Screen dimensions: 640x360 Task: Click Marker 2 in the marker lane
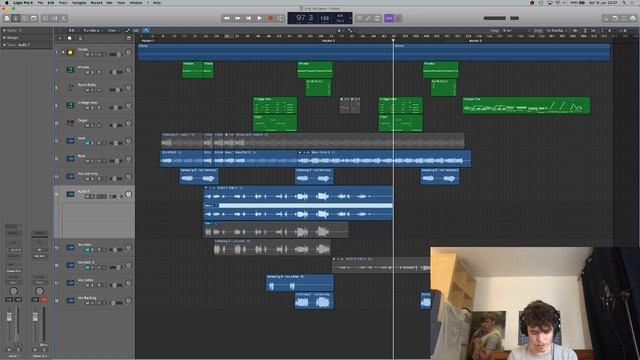pyautogui.click(x=328, y=41)
